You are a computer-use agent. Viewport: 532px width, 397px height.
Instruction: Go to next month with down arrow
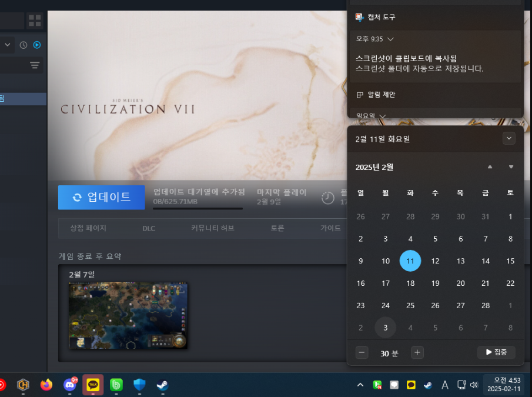(x=511, y=167)
